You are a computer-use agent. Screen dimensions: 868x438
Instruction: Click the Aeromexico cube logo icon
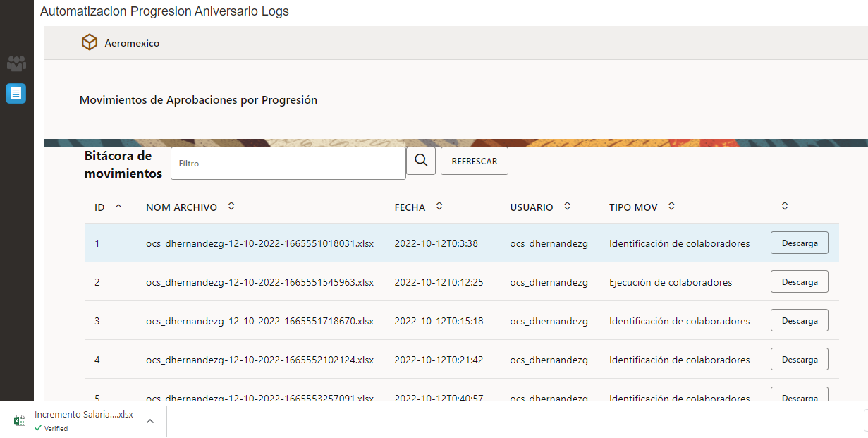(90, 43)
